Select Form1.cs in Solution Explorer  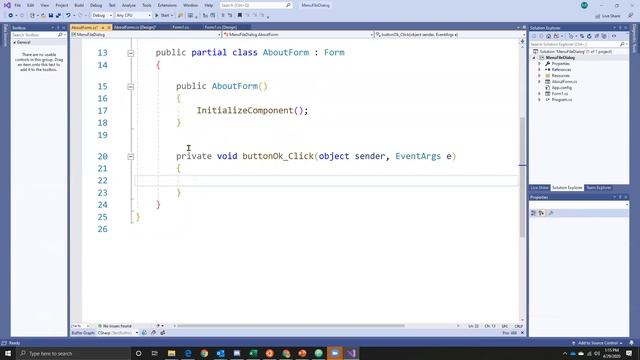560,93
